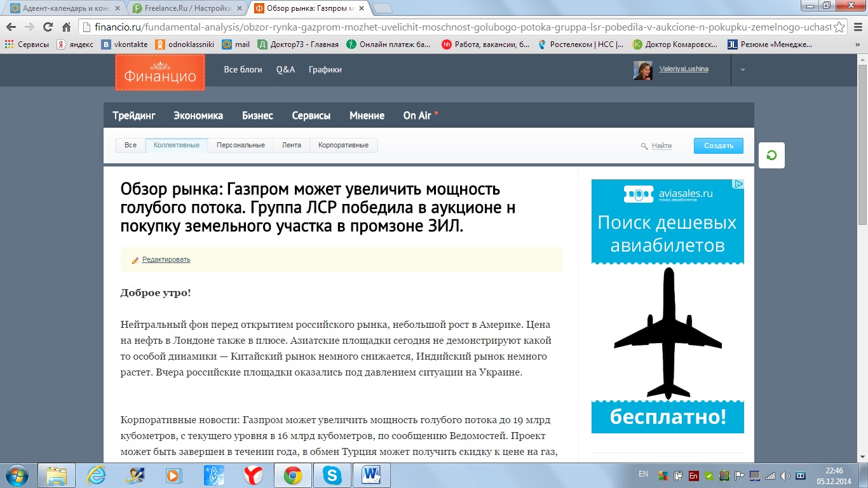Screen dimensions: 868x488
Task: Open Q&A in header
Action: pyautogui.click(x=285, y=70)
